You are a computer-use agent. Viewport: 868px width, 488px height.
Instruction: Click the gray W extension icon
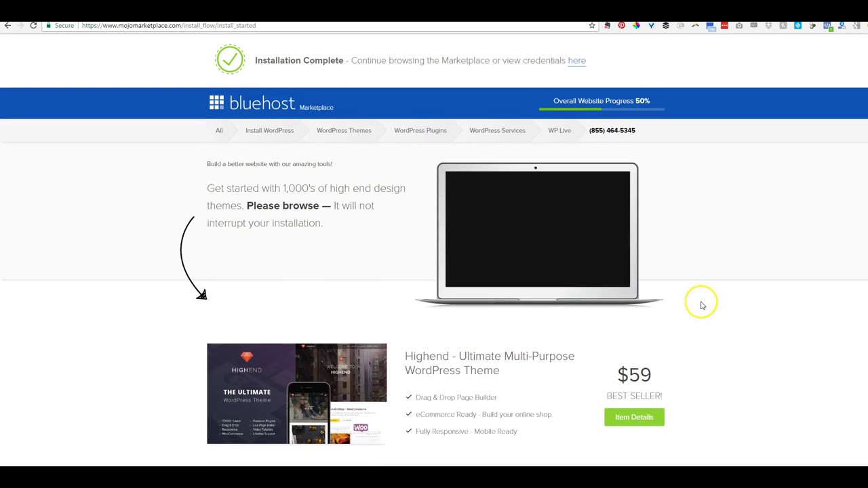click(754, 25)
